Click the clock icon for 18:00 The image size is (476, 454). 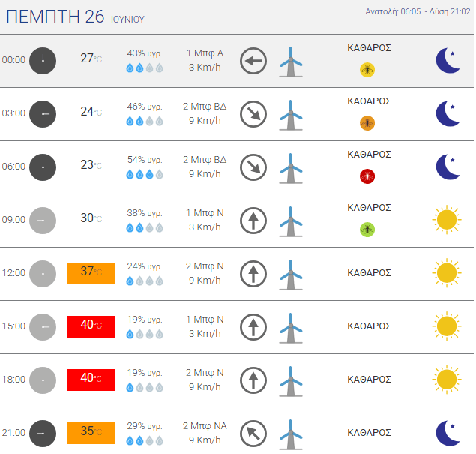pyautogui.click(x=43, y=380)
